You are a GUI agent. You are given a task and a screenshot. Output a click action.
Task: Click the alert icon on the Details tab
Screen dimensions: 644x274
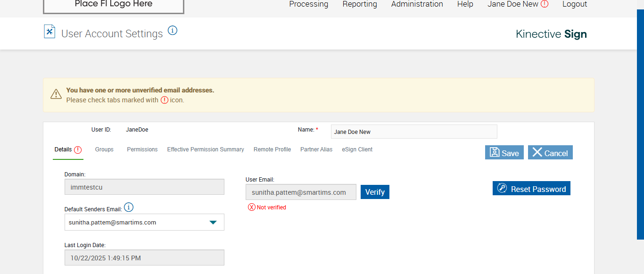(x=78, y=150)
